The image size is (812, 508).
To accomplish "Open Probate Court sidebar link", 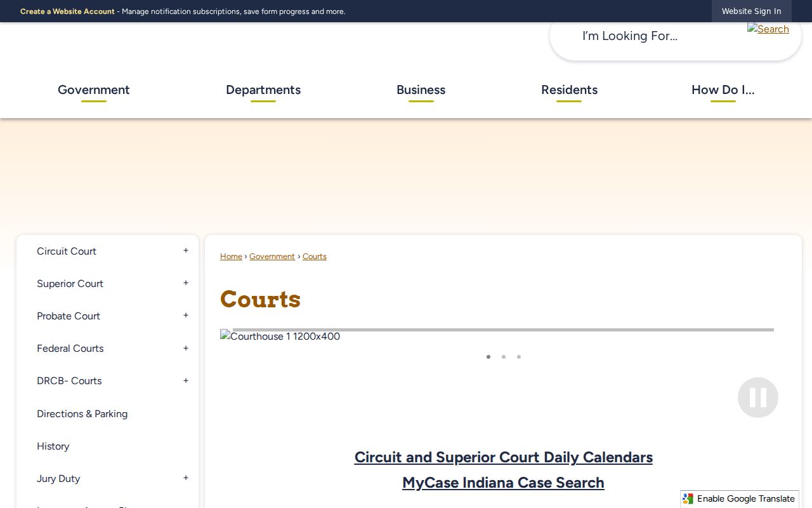I will point(69,316).
